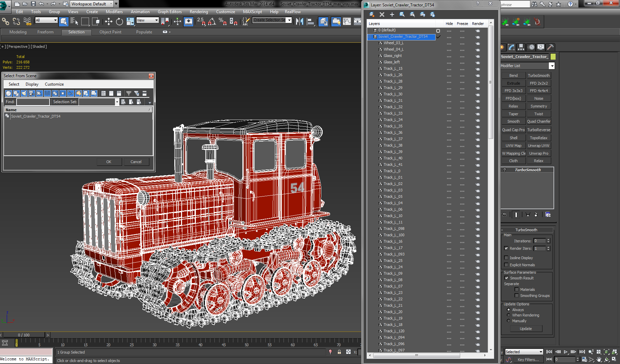Toggle render icon for Wheel_03_L layer row
Screen dimensions: 620x364
(478, 43)
